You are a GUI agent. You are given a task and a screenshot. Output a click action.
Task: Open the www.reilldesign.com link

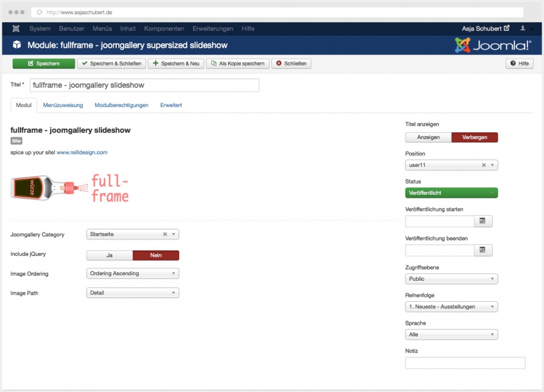click(x=82, y=152)
